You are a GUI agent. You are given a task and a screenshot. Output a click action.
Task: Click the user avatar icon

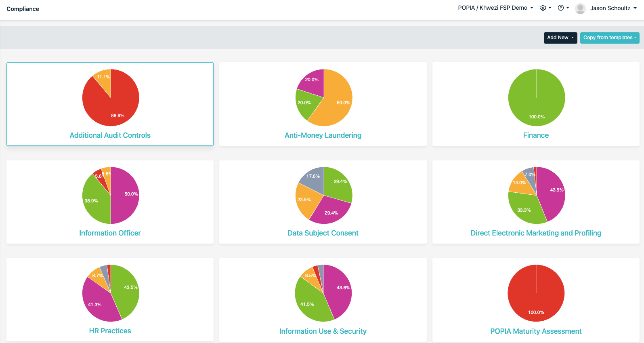click(x=580, y=8)
